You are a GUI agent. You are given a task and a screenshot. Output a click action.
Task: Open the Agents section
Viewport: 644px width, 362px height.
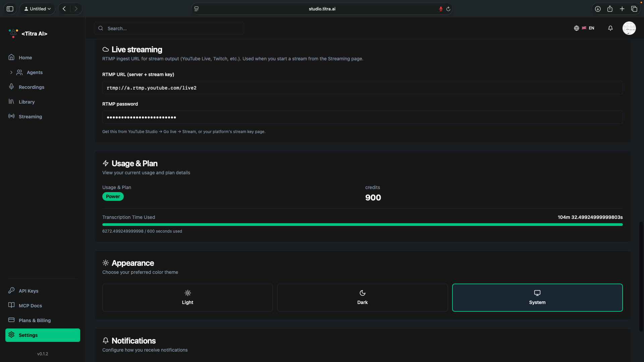click(x=35, y=72)
